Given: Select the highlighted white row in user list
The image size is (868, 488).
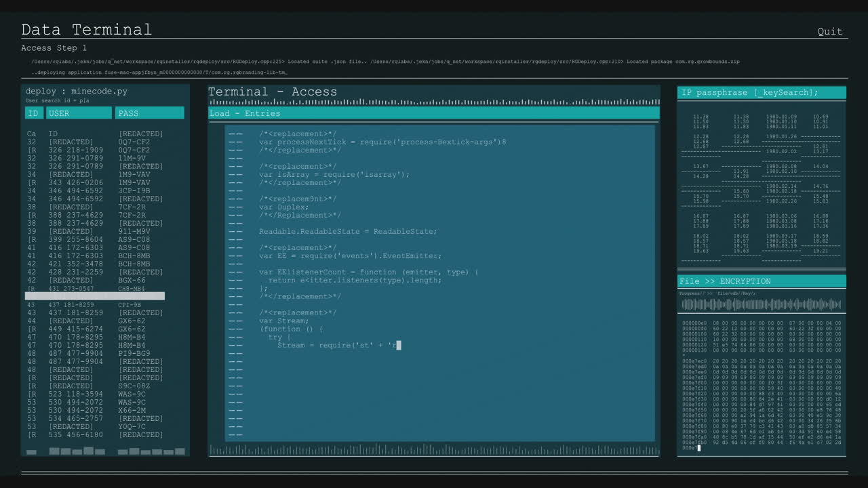Looking at the screenshot, I should pos(95,296).
